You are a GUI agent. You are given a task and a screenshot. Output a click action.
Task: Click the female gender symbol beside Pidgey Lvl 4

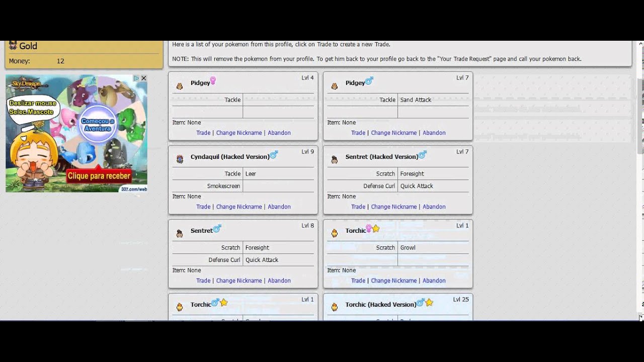pyautogui.click(x=213, y=80)
